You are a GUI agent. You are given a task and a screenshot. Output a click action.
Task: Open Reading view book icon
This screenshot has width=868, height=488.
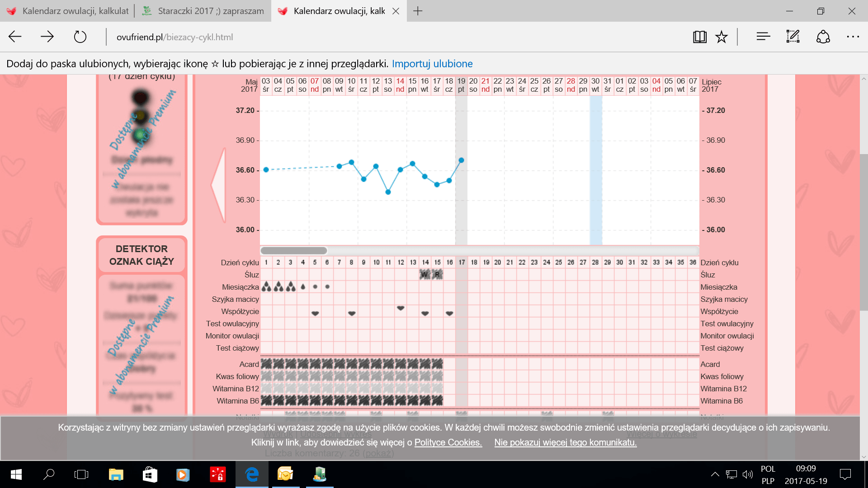click(x=699, y=37)
